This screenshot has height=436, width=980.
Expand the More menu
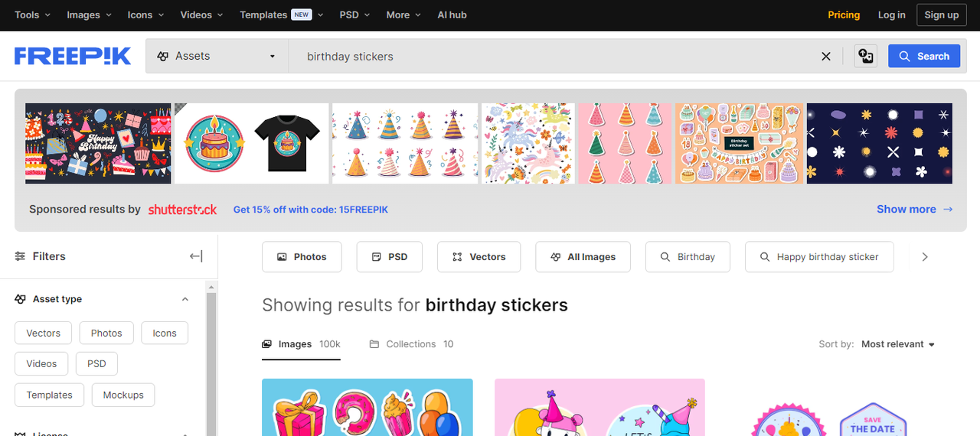403,15
